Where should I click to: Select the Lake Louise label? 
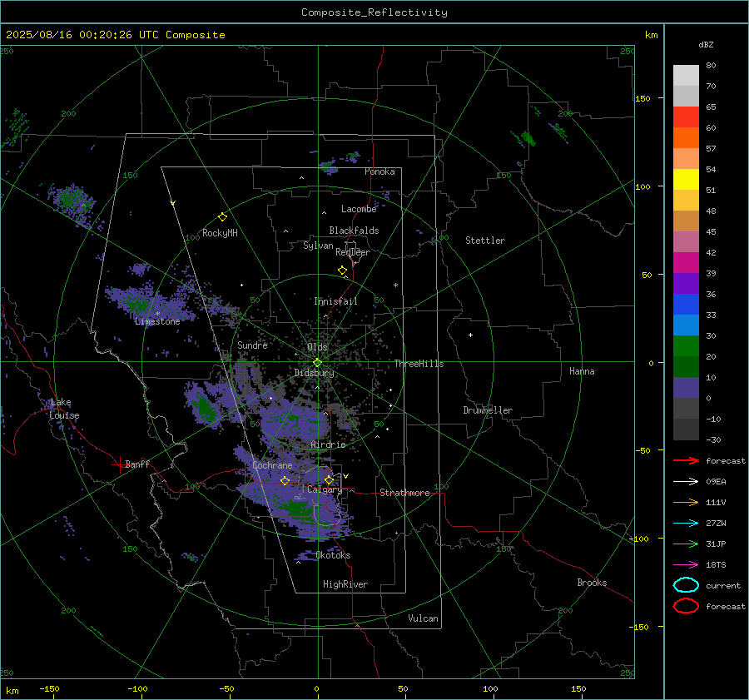[64, 409]
